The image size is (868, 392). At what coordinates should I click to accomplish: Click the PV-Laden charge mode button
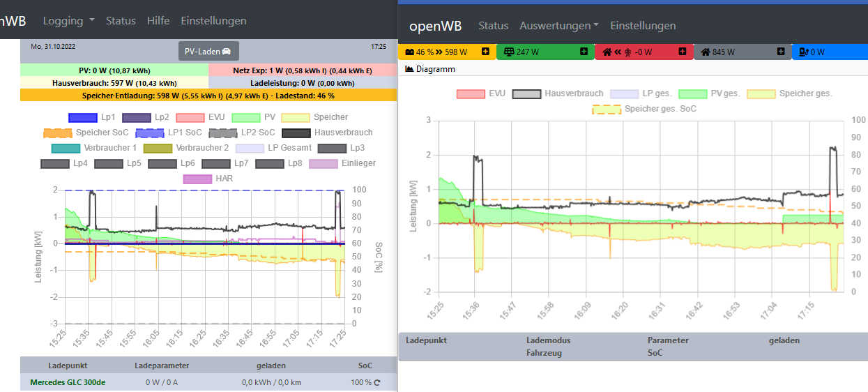coord(208,51)
